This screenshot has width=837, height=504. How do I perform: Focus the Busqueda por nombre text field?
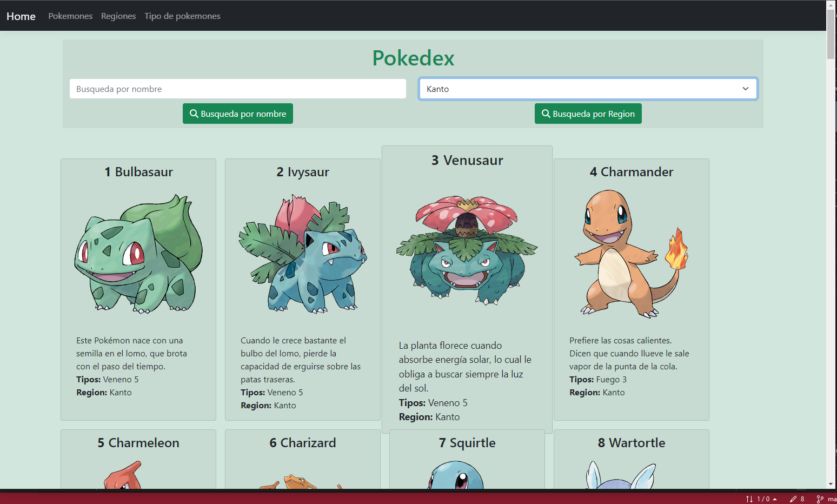[238, 89]
